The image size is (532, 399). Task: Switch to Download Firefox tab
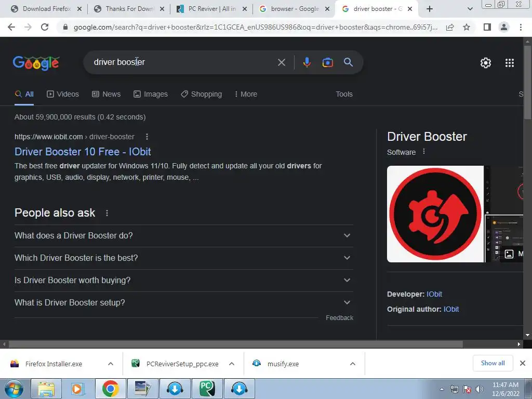pyautogui.click(x=47, y=9)
